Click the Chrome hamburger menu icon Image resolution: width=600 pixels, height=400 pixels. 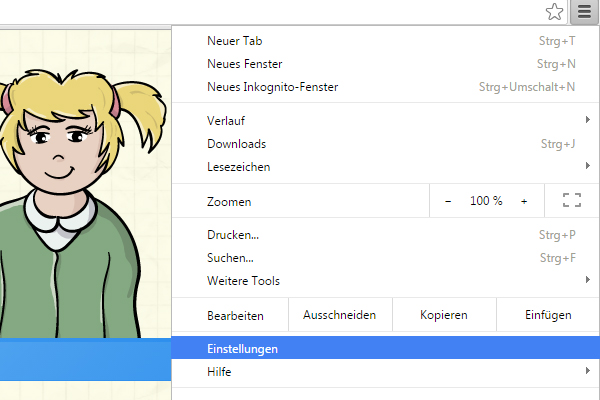coord(584,12)
